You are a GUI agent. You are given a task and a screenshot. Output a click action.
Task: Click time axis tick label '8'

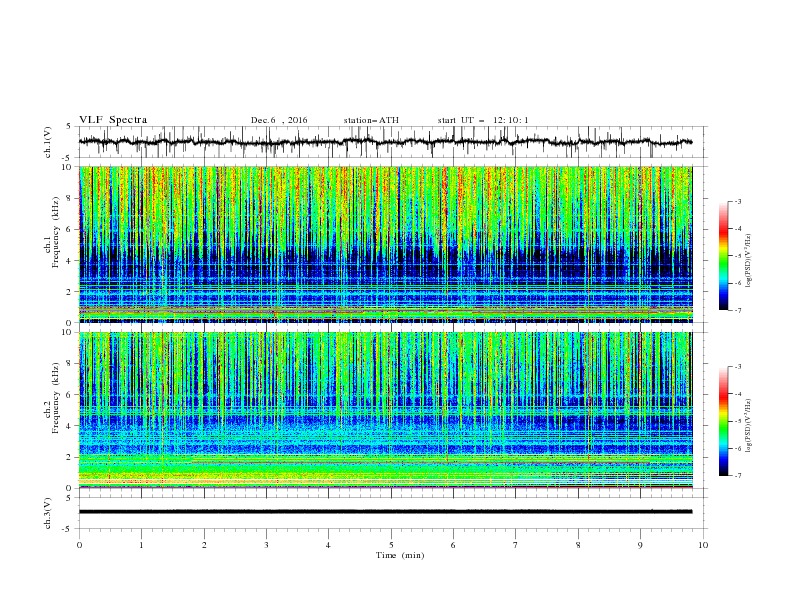pyautogui.click(x=578, y=545)
